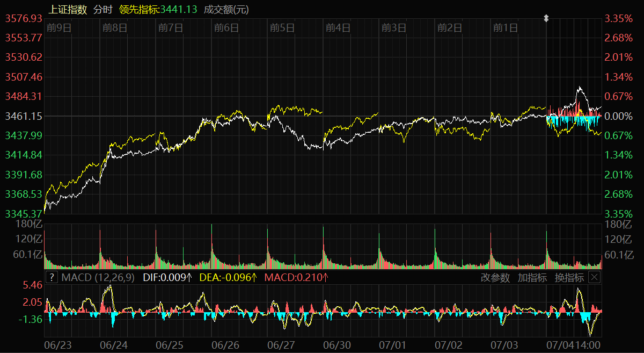
Task: Select the 前5日 day marker
Action: [282, 28]
